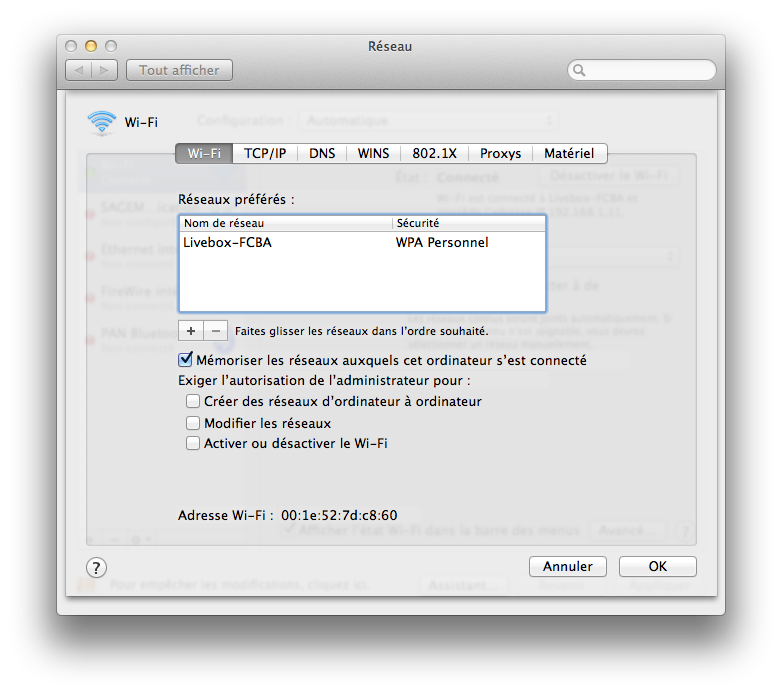782x694 pixels.
Task: Click the minus button to remove network
Action: [215, 330]
